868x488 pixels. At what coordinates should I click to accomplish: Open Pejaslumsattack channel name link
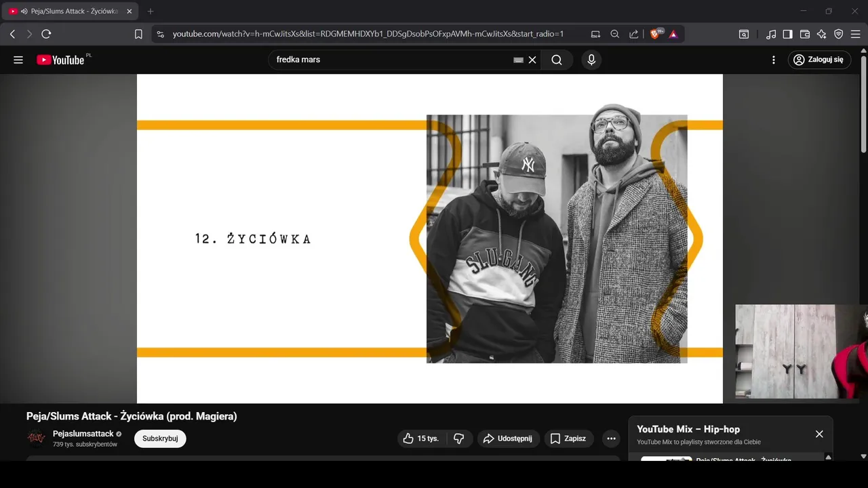(x=83, y=434)
